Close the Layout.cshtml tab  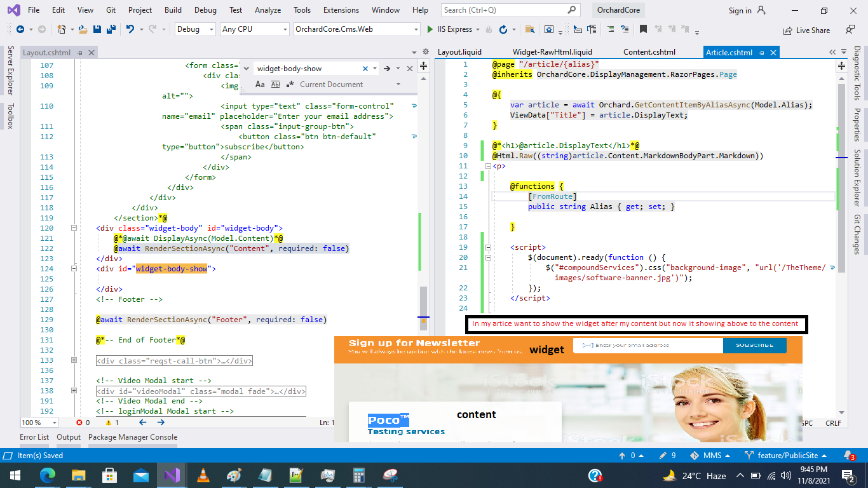tap(92, 53)
